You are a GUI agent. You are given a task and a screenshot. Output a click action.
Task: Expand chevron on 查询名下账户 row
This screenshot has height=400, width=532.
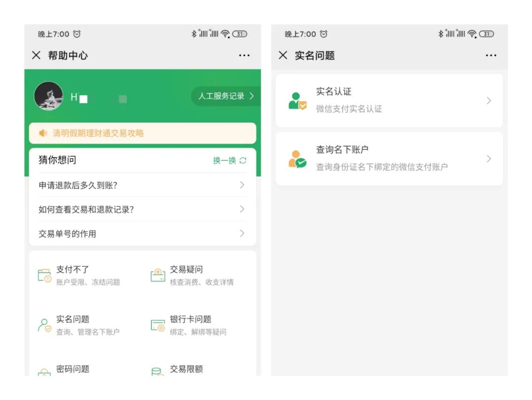489,159
